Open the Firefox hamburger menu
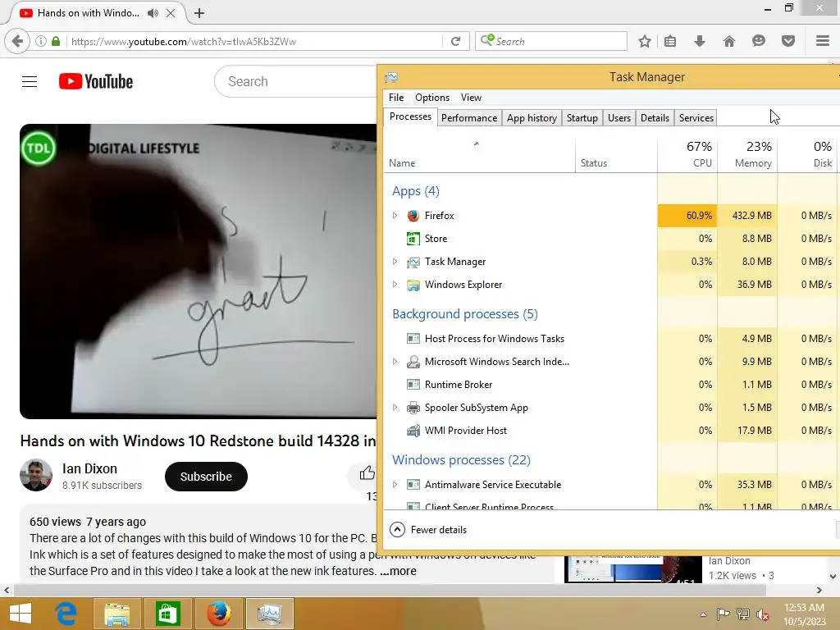 point(823,41)
